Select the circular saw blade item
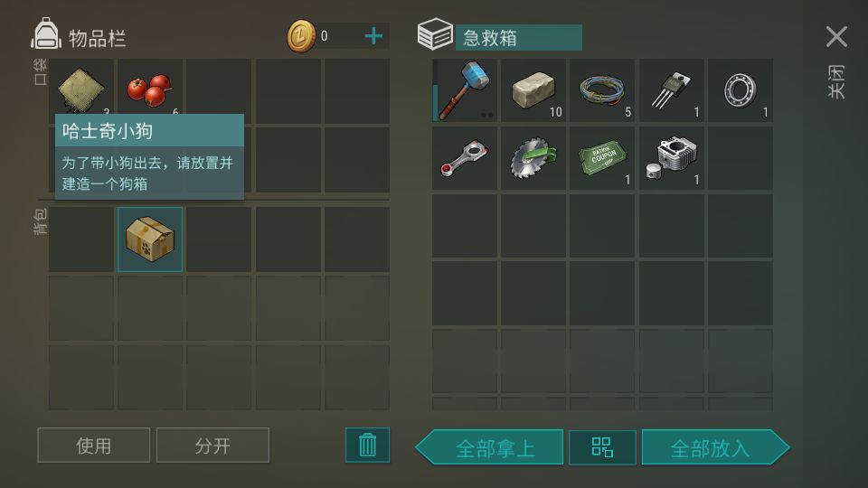 click(533, 158)
